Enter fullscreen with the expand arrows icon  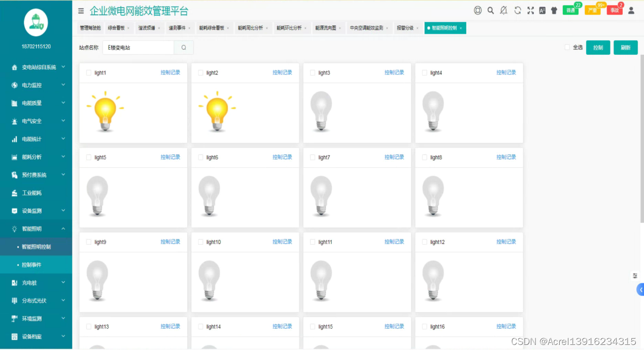coord(531,10)
